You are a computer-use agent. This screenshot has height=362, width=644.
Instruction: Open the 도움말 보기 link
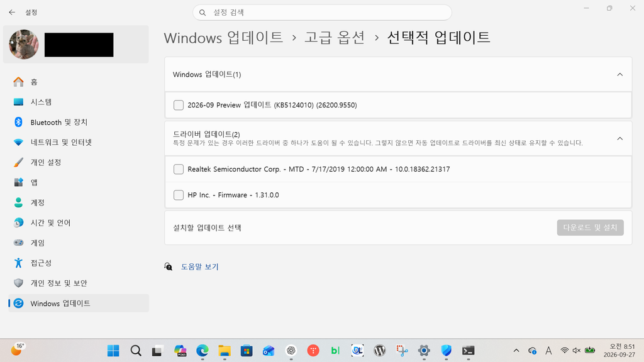199,266
